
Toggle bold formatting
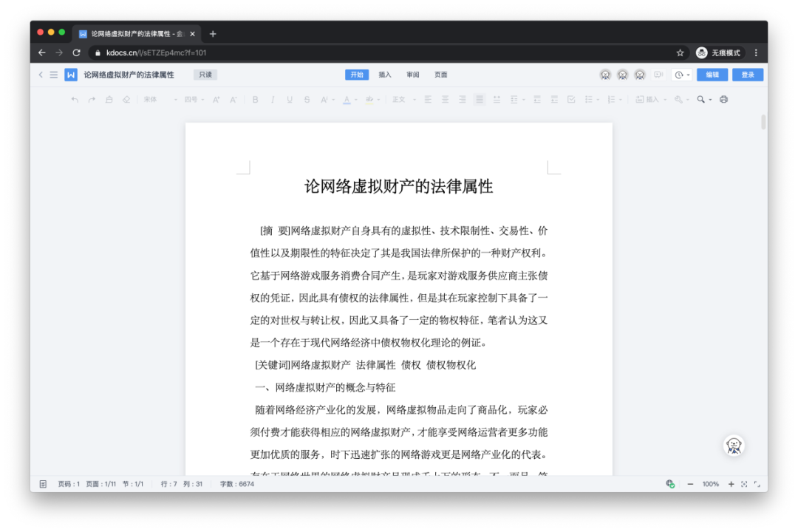[255, 99]
